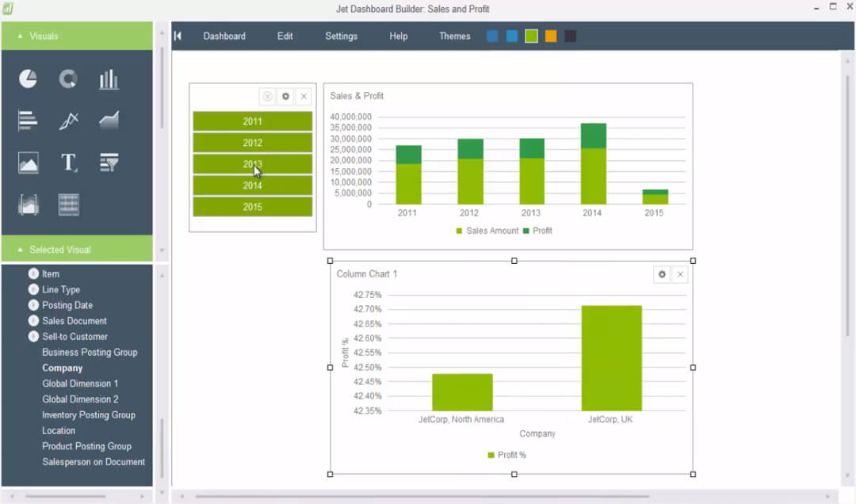Select the Global Dimension 1 field
The width and height of the screenshot is (856, 504).
point(80,384)
